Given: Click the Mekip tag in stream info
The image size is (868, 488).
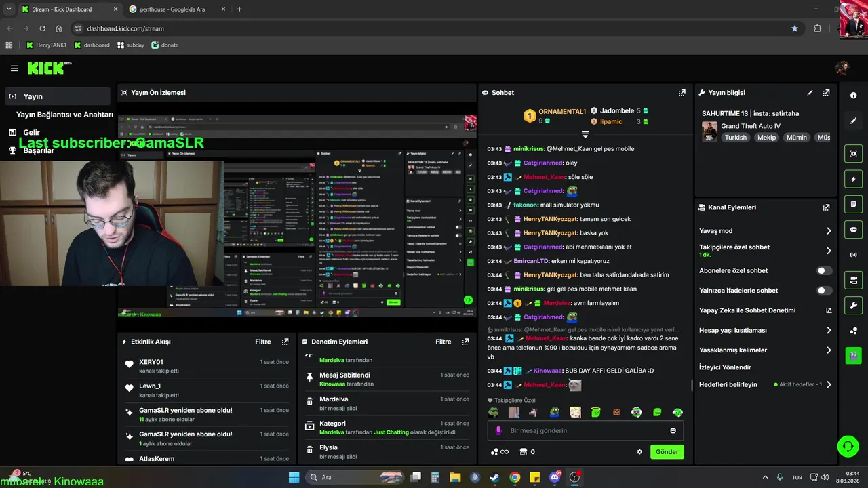Looking at the screenshot, I should 766,138.
